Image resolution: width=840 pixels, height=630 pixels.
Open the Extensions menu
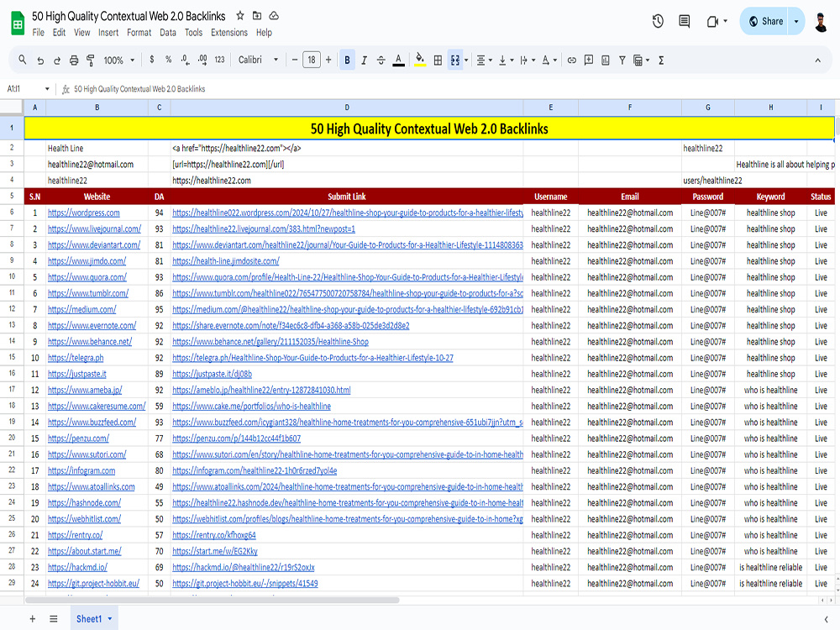click(229, 33)
